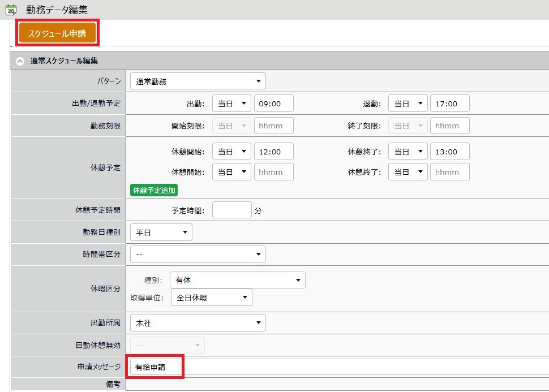The height and width of the screenshot is (392, 549).
Task: Open the second 休憩開始 day dropdown
Action: coord(231,172)
